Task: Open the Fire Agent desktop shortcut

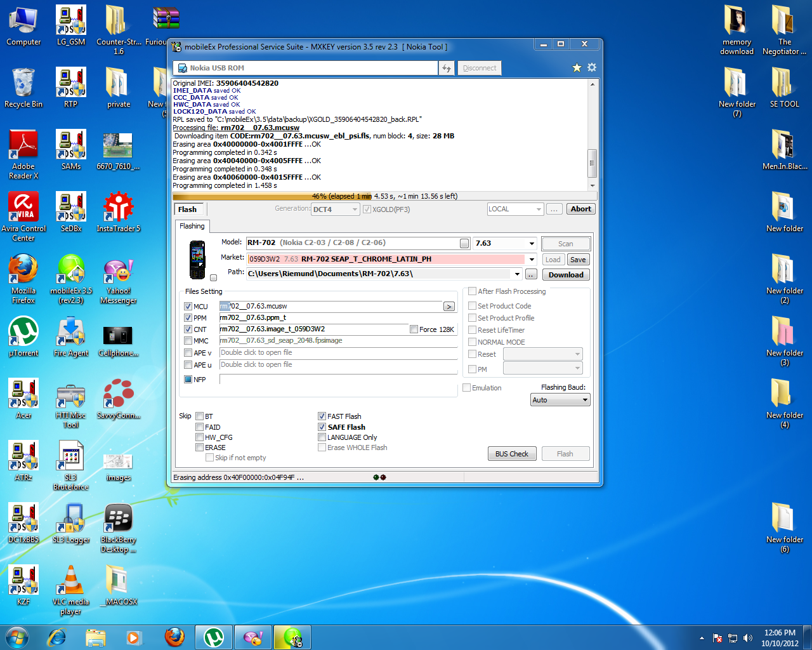Action: coord(71,337)
